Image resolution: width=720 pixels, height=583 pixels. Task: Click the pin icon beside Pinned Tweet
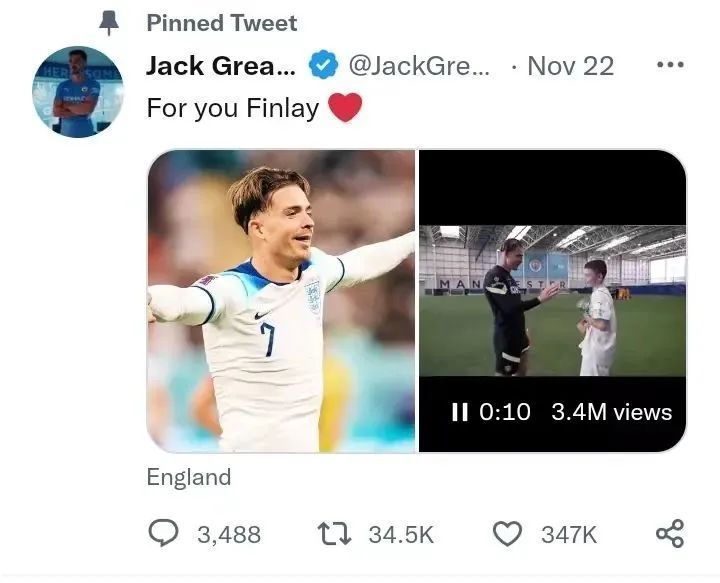point(109,23)
